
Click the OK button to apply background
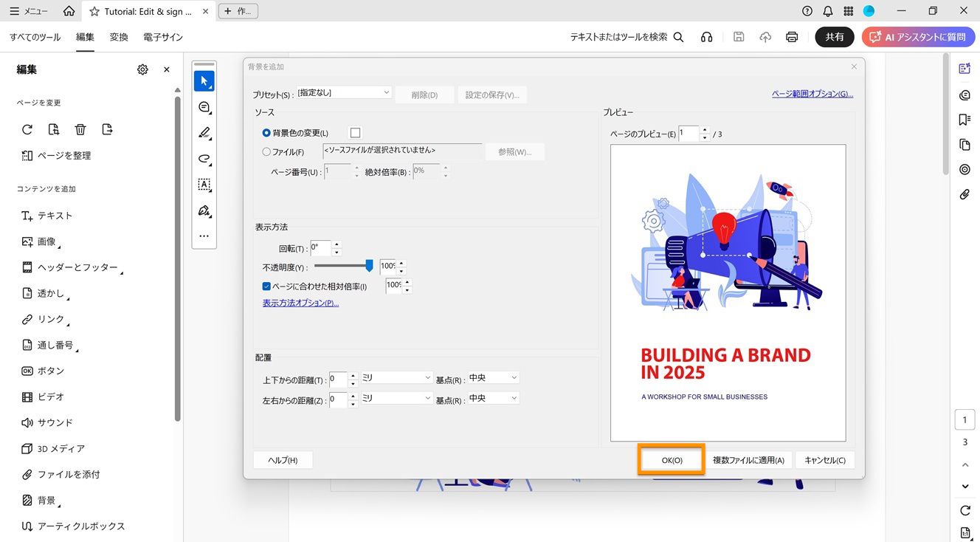[670, 459]
